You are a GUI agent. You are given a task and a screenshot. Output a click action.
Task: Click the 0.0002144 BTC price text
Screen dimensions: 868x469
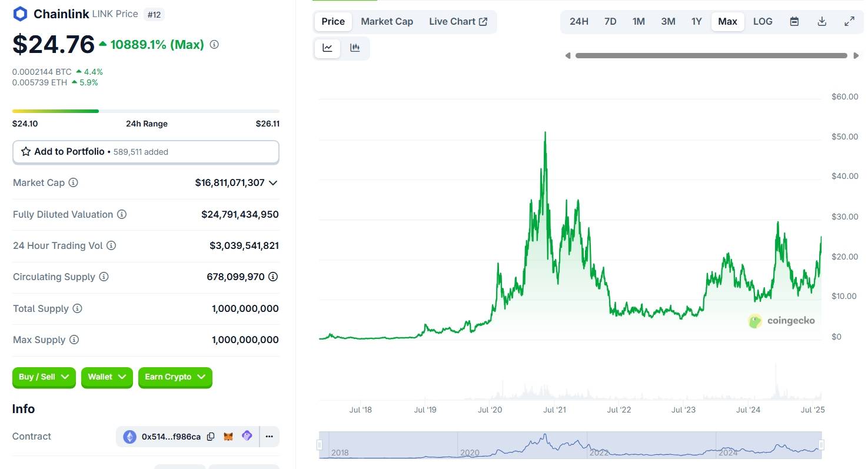point(42,72)
